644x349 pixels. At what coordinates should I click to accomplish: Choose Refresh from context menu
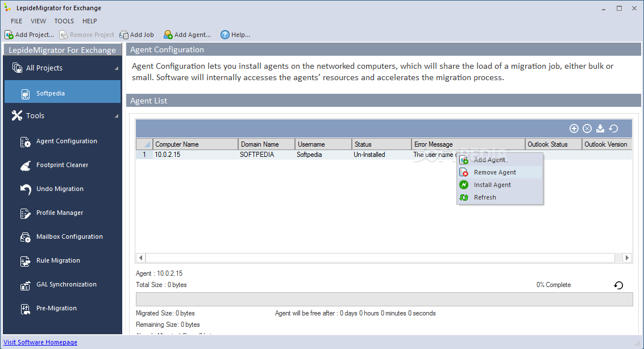pos(500,197)
